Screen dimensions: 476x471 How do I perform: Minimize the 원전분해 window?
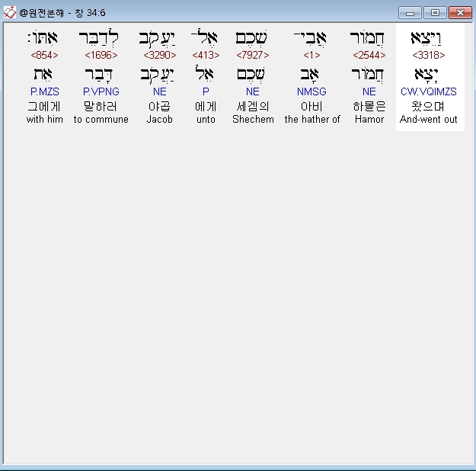[410, 13]
